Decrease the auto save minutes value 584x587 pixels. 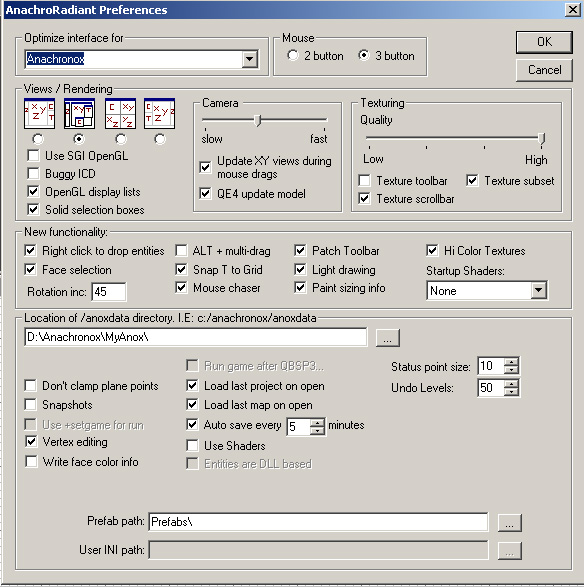coord(317,431)
